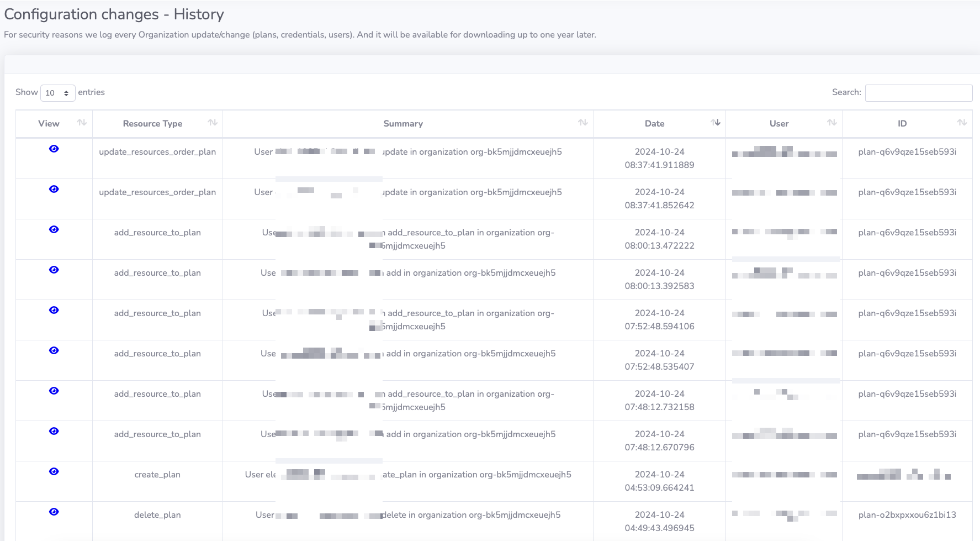Click the create_plan resource type cell

click(157, 475)
